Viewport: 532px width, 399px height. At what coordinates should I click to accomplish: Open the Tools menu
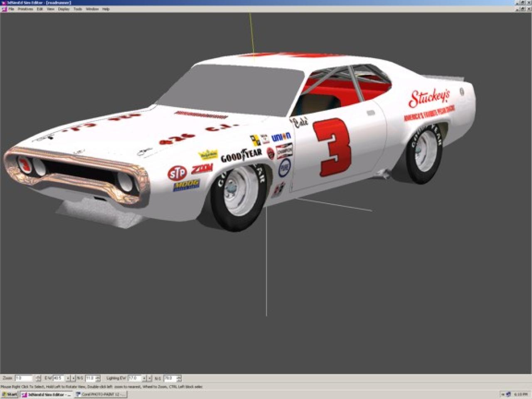coord(78,9)
